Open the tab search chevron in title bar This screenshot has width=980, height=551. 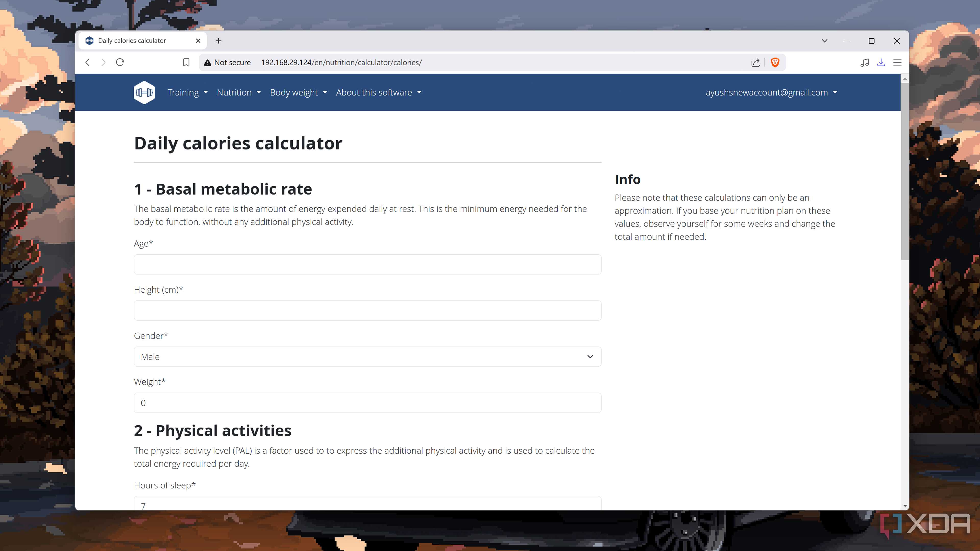[824, 41]
